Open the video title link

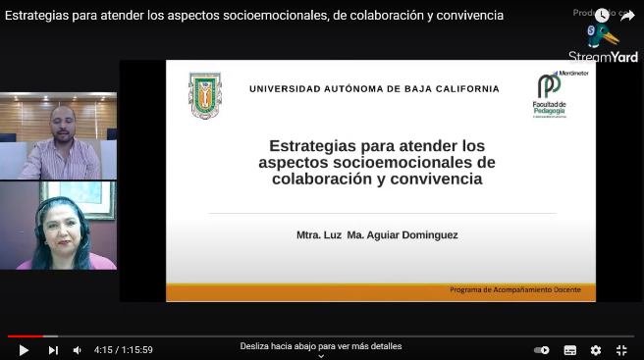click(254, 15)
